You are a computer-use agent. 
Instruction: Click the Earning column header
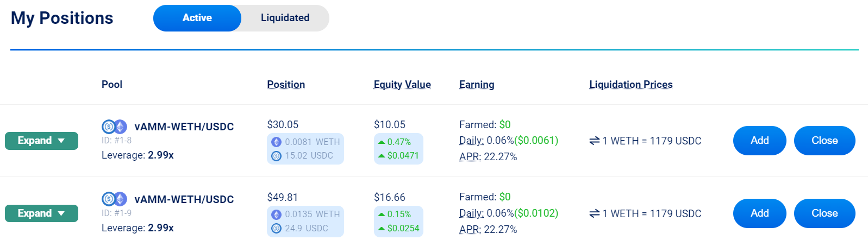point(477,85)
